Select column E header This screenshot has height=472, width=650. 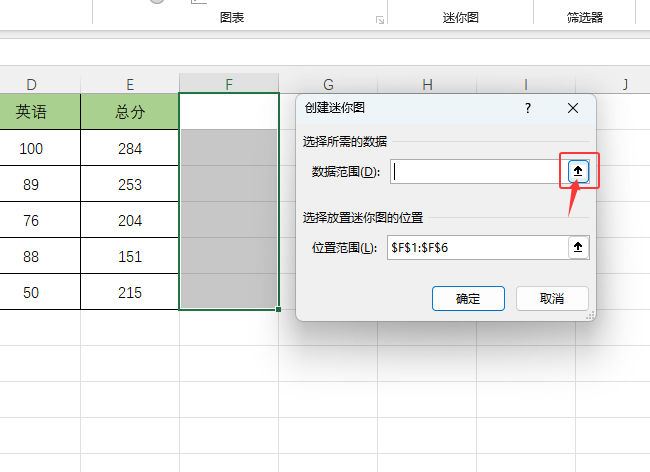coord(130,84)
